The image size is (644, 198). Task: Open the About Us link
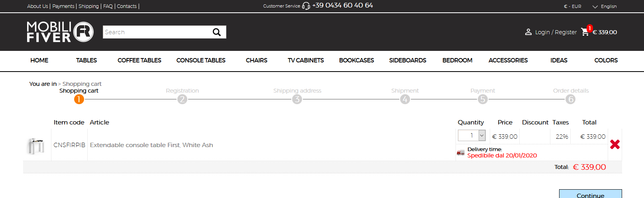point(37,6)
